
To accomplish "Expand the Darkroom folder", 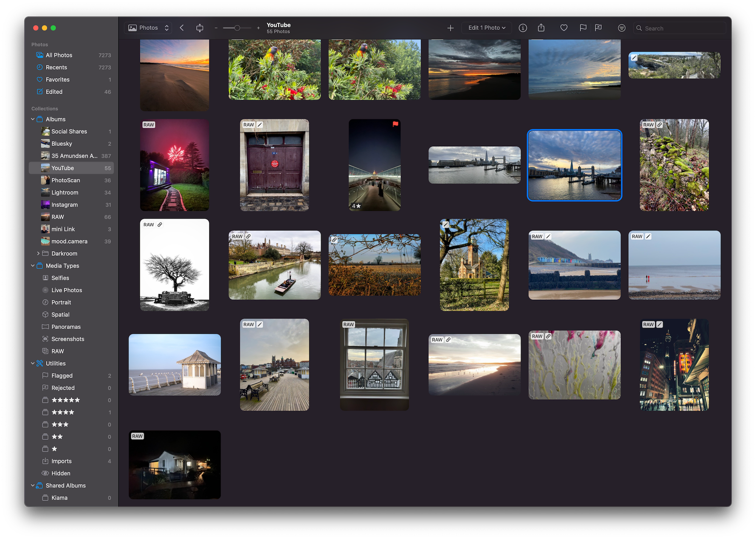I will 38,253.
